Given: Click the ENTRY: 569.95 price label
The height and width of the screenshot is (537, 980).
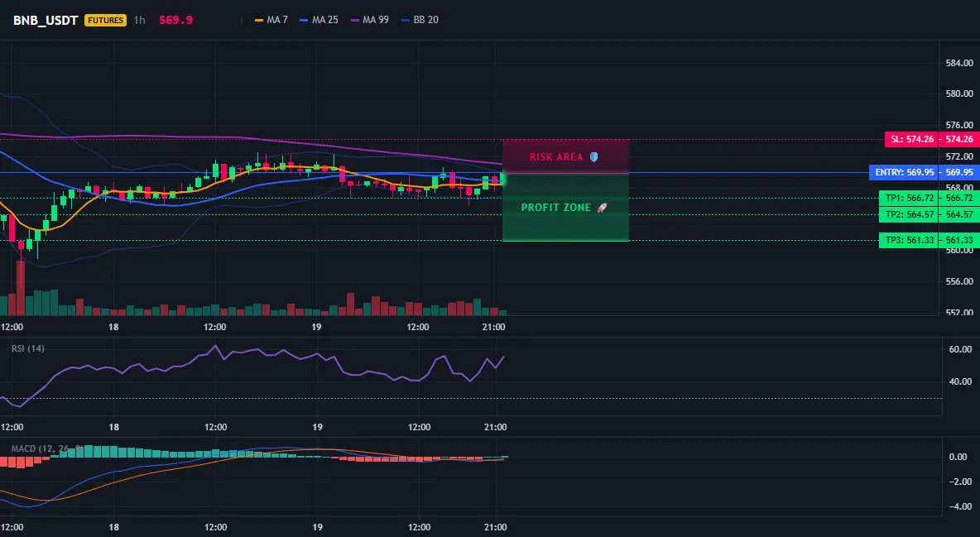Looking at the screenshot, I should click(x=903, y=173).
